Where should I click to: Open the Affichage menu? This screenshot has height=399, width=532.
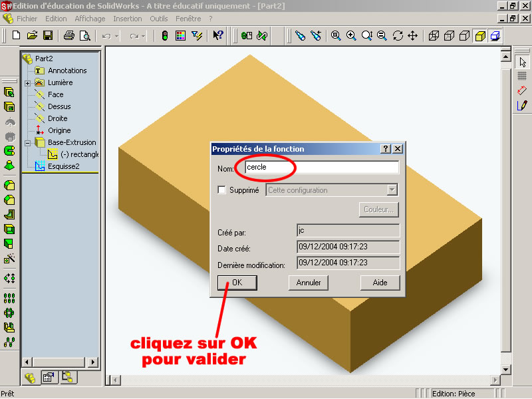tap(90, 19)
